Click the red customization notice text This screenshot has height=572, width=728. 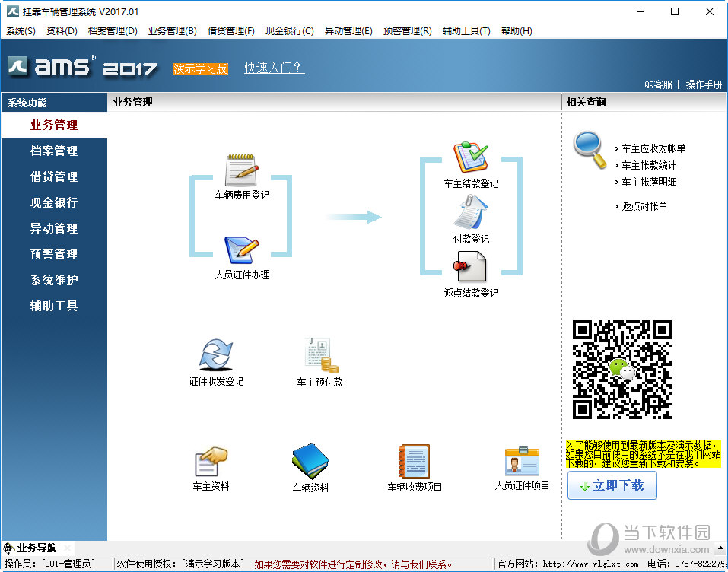coord(354,564)
